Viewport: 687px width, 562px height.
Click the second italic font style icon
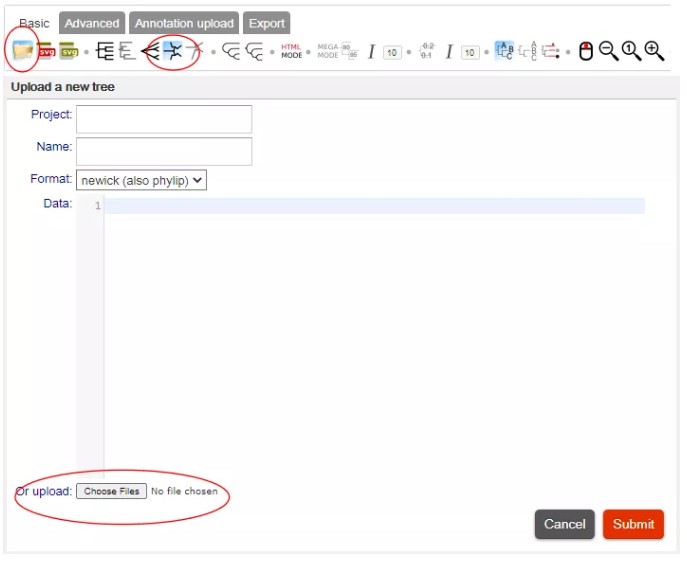pos(449,52)
